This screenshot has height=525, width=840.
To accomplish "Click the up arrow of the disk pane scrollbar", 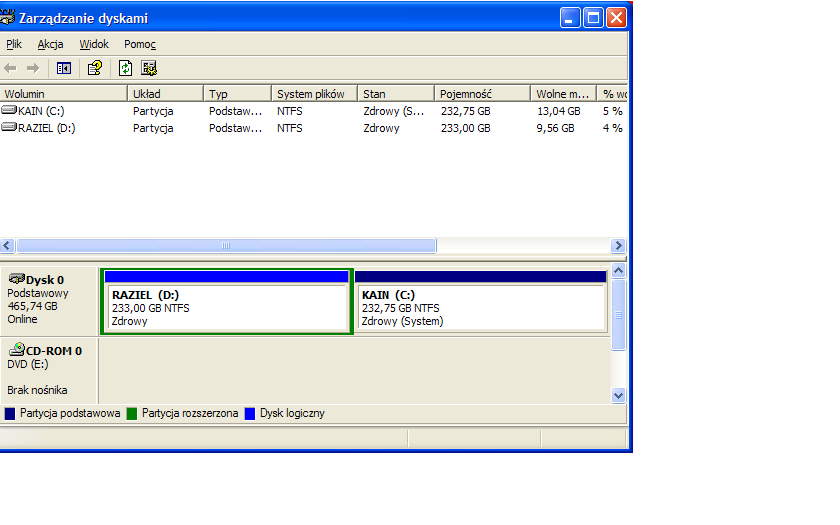I will (618, 271).
